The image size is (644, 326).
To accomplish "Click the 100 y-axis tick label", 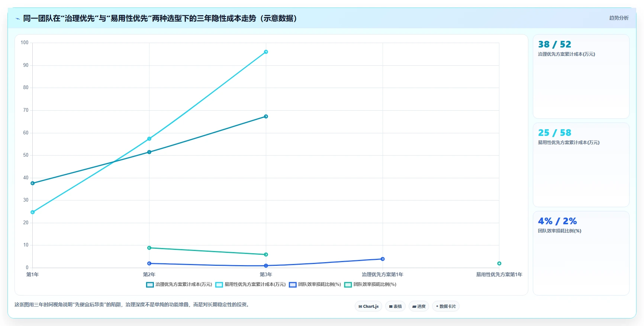I will click(25, 43).
